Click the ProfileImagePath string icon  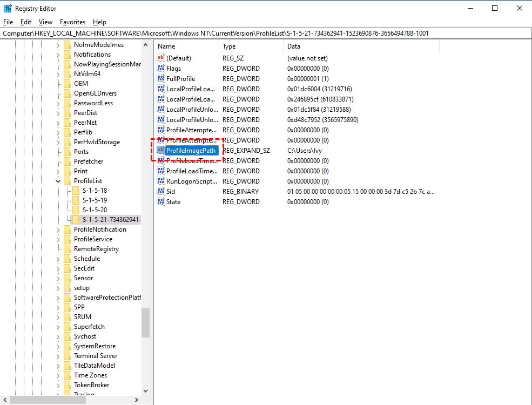tap(161, 150)
